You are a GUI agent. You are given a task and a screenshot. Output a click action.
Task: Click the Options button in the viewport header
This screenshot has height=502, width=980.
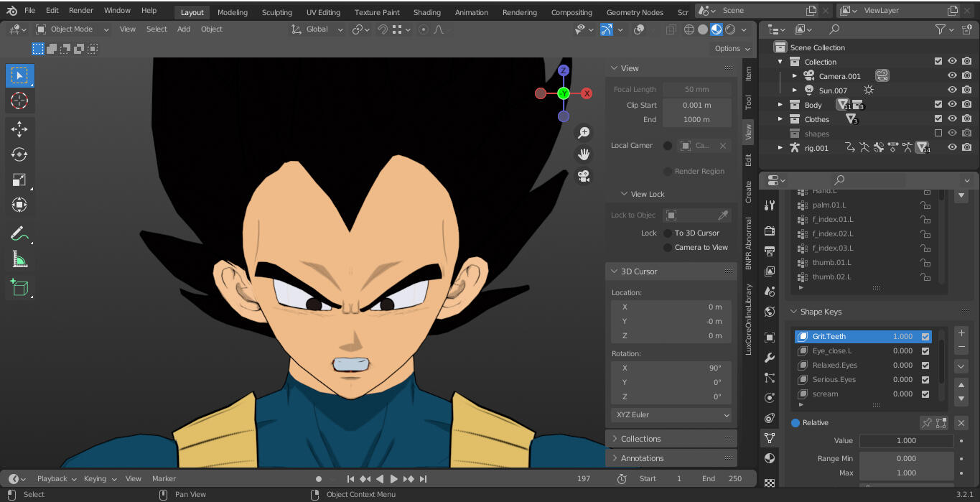727,48
